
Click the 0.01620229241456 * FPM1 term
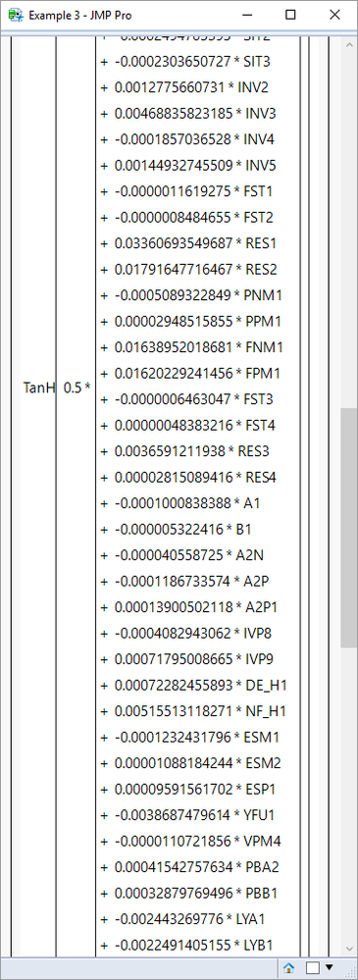pos(197,374)
